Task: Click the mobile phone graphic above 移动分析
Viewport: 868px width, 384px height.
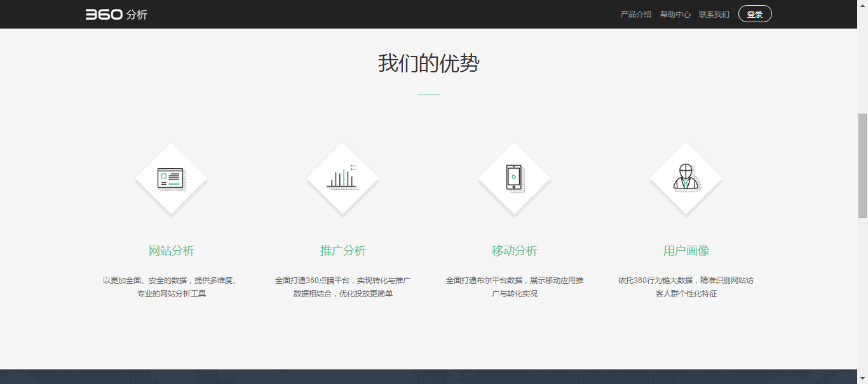Action: (514, 178)
